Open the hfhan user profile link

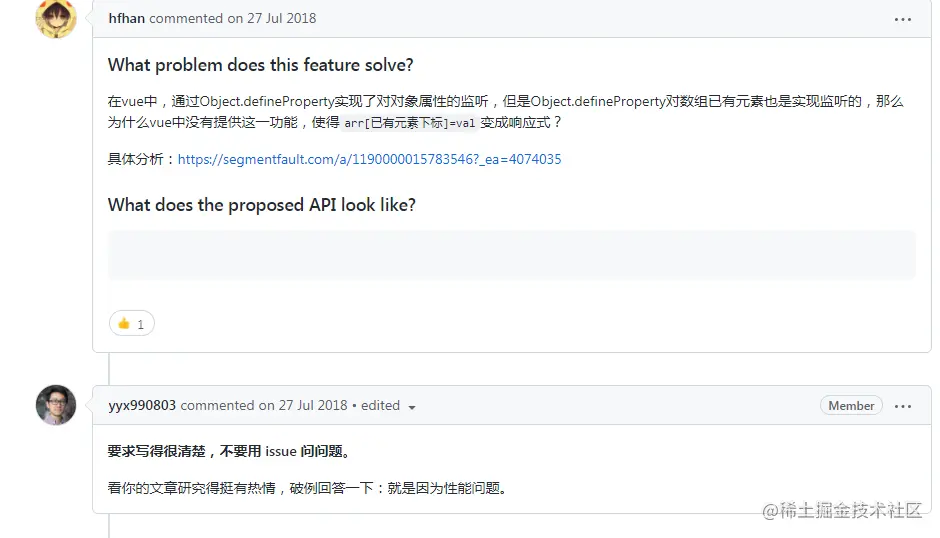coord(126,19)
